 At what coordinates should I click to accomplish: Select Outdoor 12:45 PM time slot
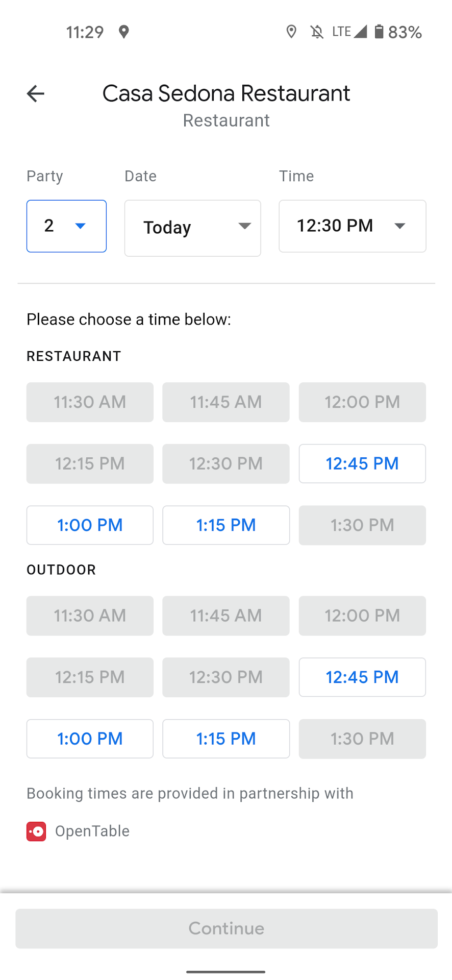(x=362, y=677)
